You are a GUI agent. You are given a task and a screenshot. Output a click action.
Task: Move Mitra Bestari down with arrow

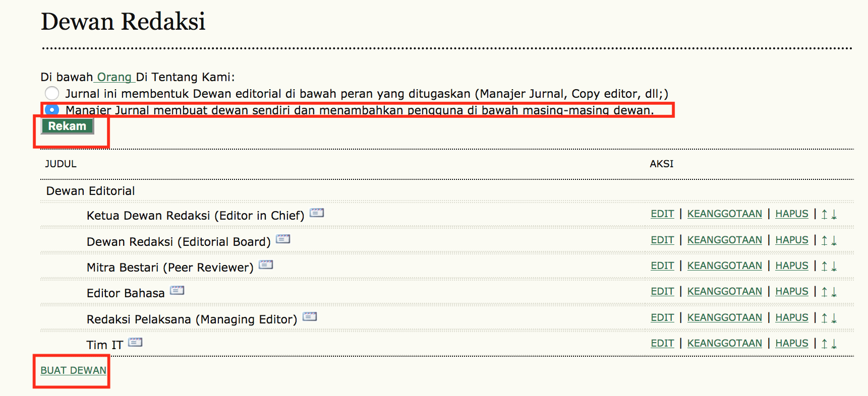[834, 266]
